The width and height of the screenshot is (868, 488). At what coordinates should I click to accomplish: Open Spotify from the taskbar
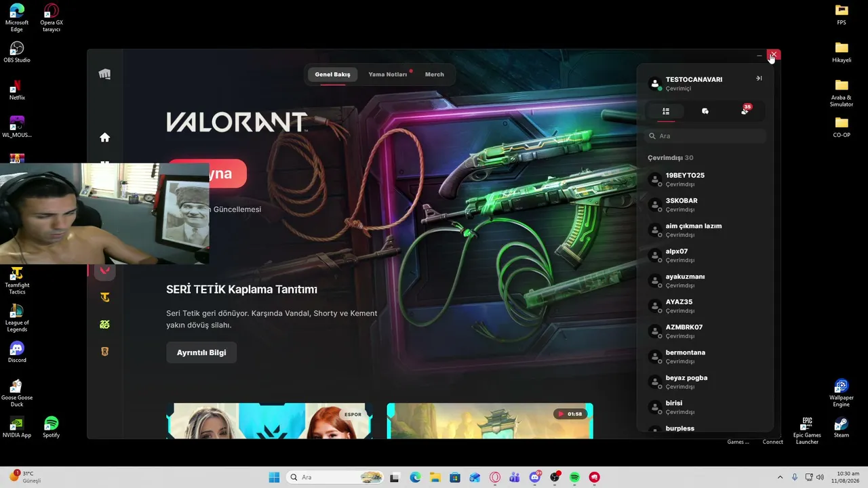click(574, 477)
